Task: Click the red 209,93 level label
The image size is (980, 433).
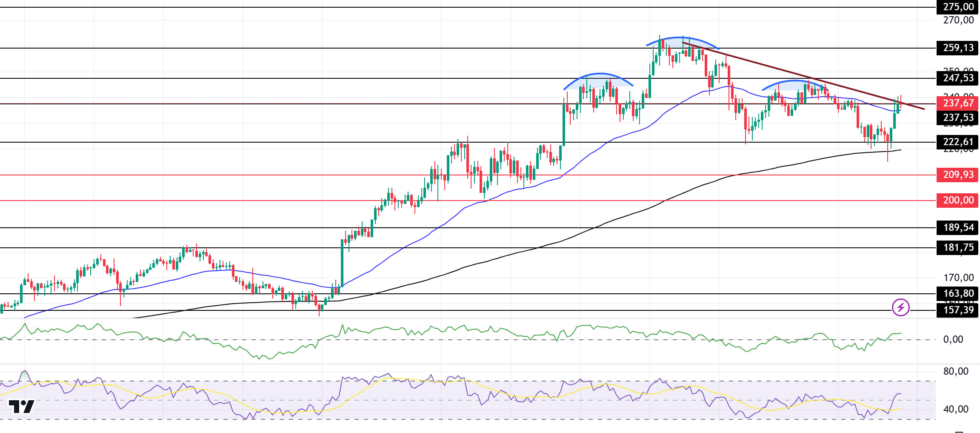Action: 957,175
